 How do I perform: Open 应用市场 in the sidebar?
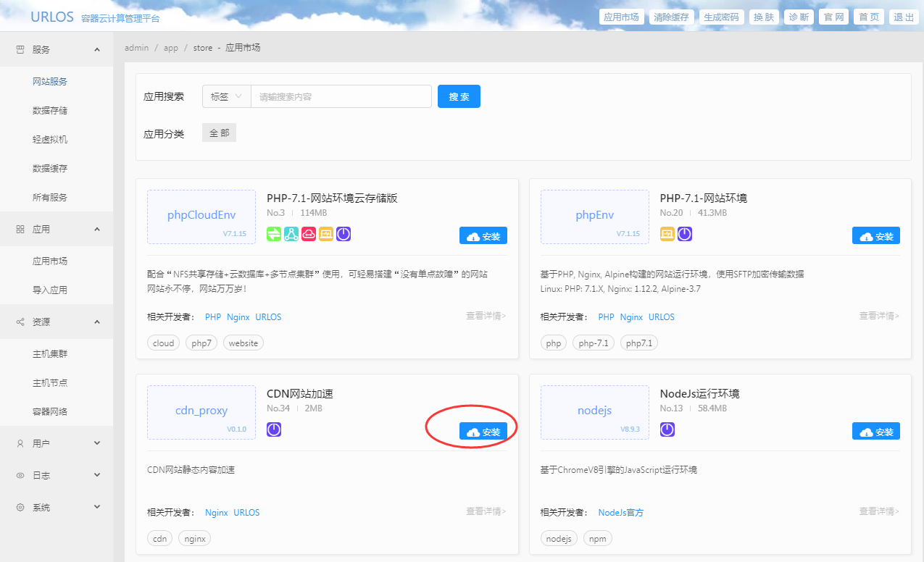click(50, 261)
